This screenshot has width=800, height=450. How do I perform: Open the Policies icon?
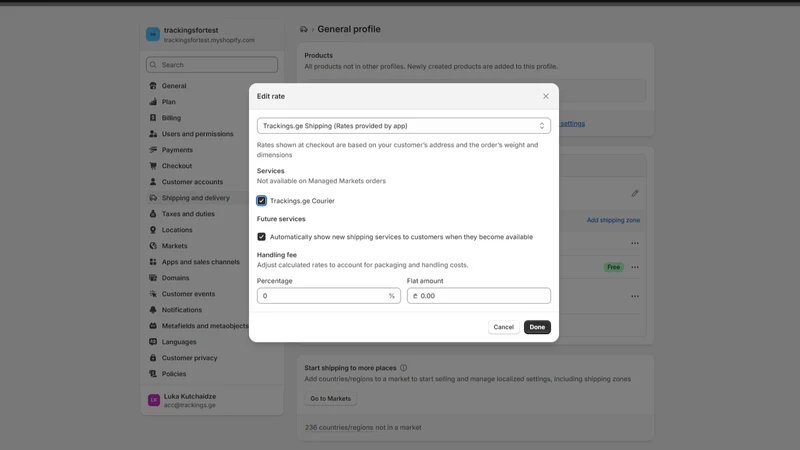click(153, 373)
